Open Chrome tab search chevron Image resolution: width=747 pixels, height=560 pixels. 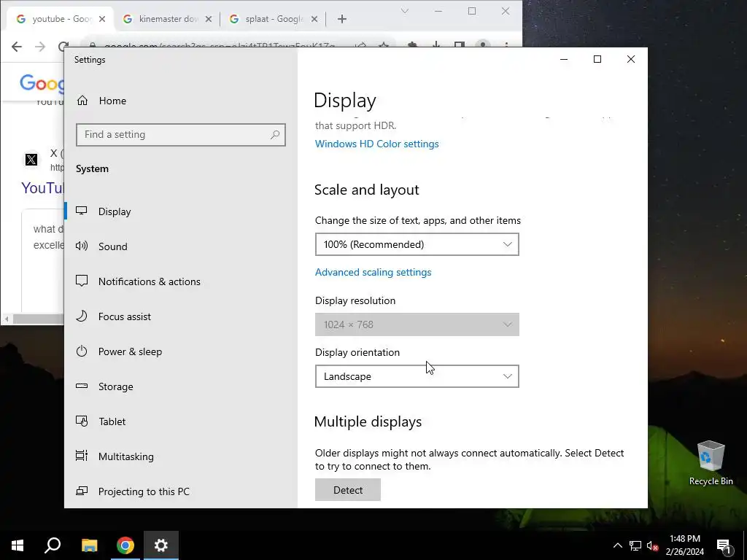tap(404, 11)
